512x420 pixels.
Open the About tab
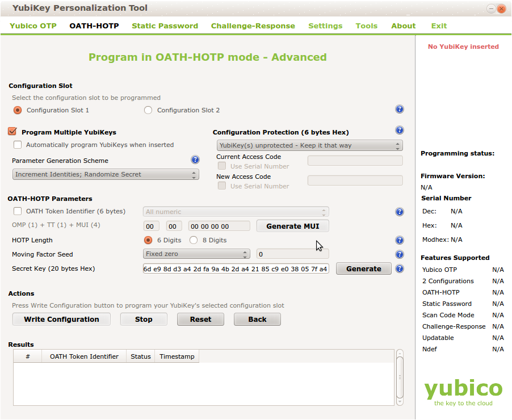[404, 26]
